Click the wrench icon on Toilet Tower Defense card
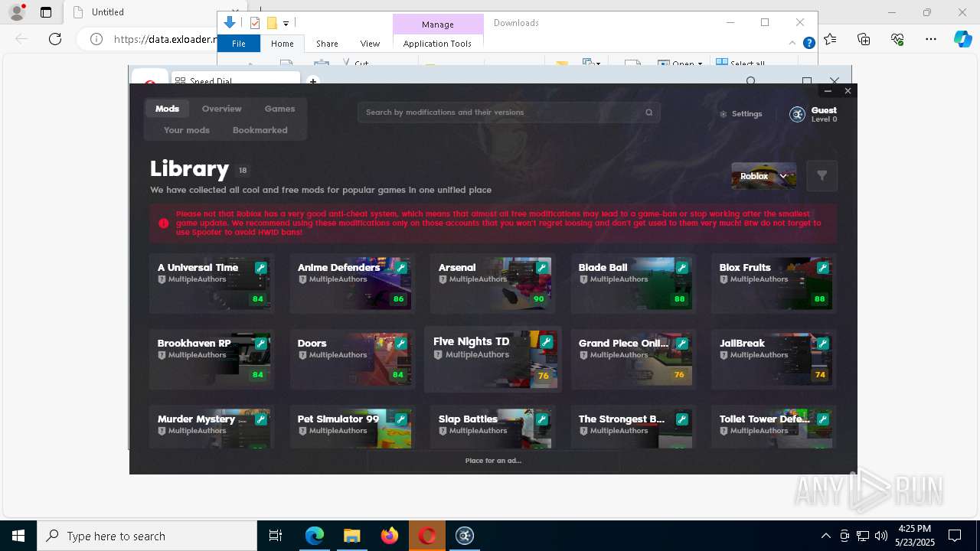 tap(823, 419)
